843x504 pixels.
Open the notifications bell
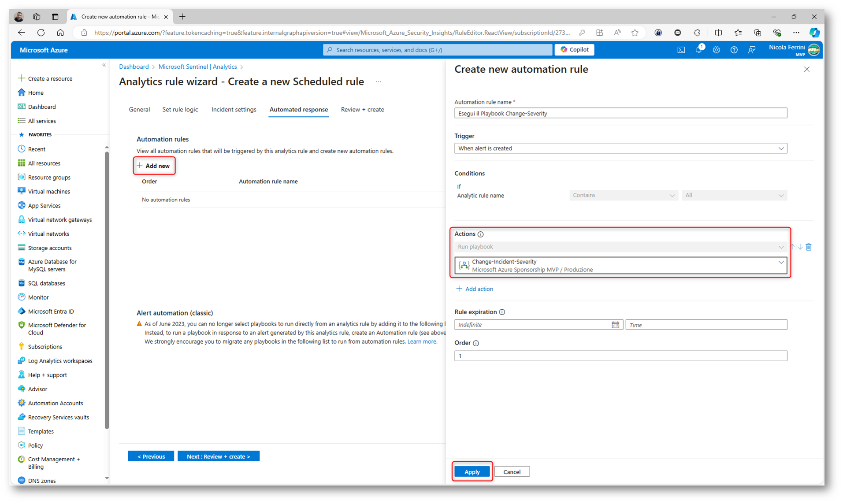pos(699,50)
